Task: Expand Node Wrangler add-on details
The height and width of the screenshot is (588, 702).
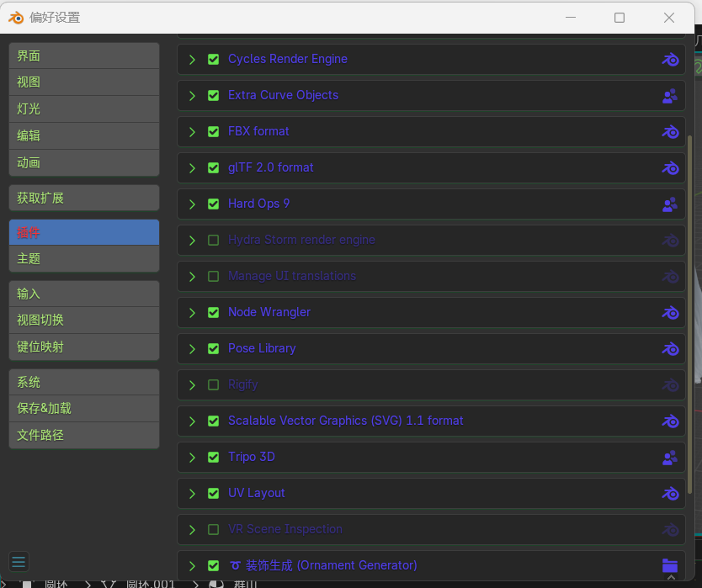Action: click(x=192, y=313)
